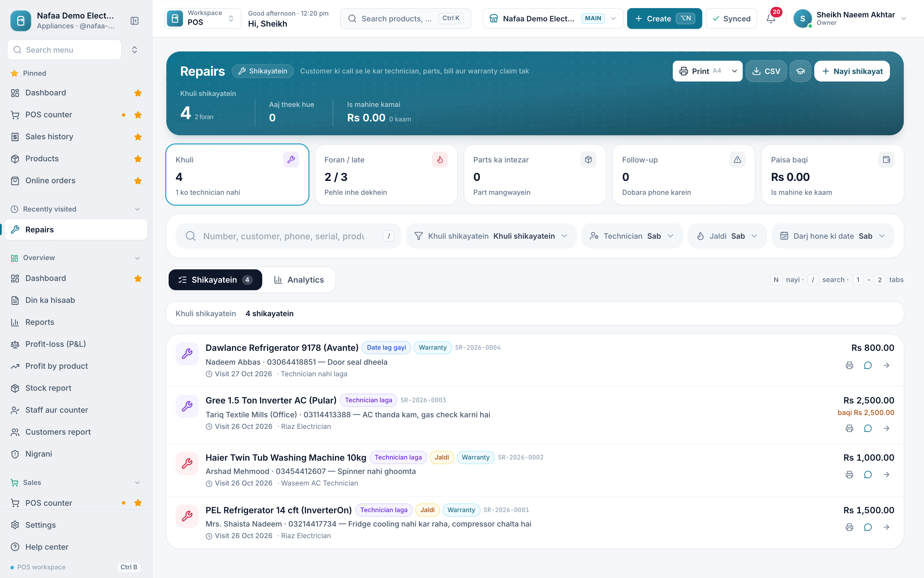Message customer for PEL Refrigerator complaint
The height and width of the screenshot is (578, 924).
tap(868, 527)
